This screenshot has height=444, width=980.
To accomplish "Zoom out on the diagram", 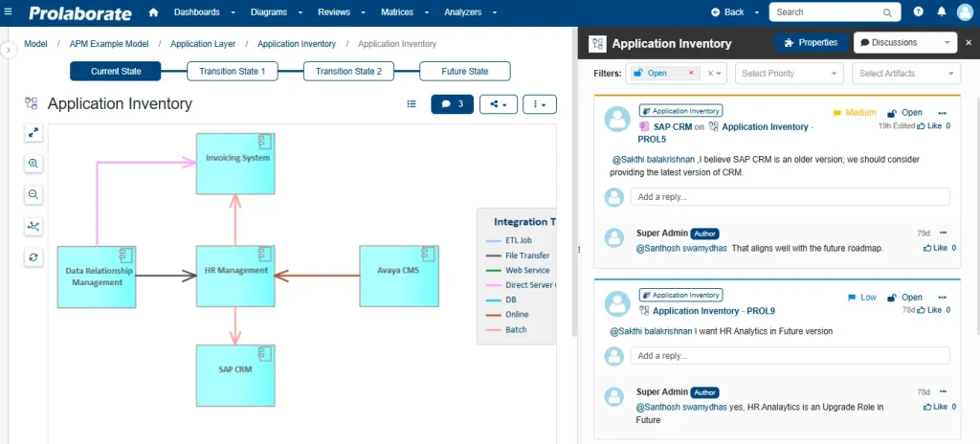I will pyautogui.click(x=33, y=194).
